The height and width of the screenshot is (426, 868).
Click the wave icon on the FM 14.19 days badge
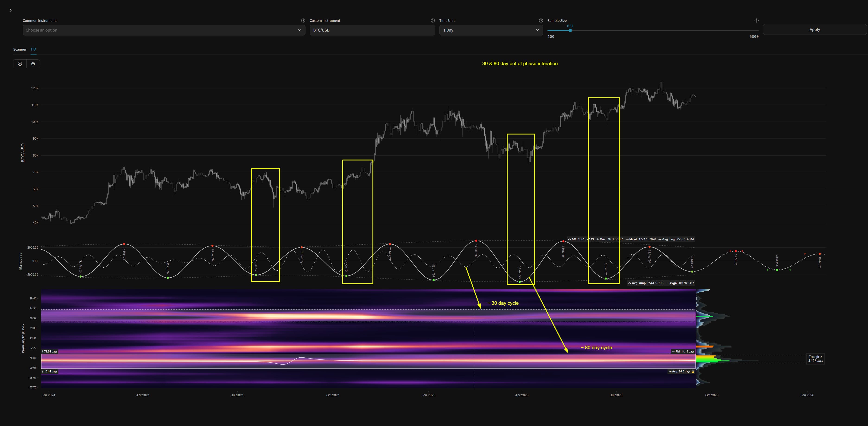(674, 352)
